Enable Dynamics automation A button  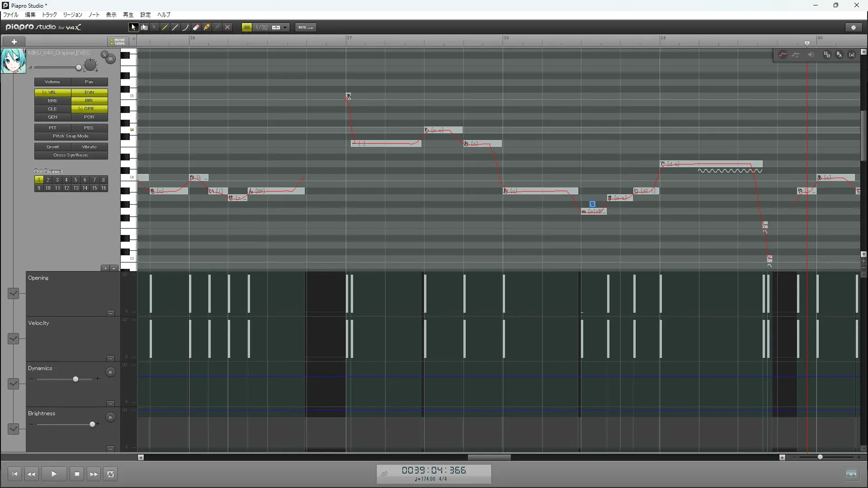[x=110, y=372]
